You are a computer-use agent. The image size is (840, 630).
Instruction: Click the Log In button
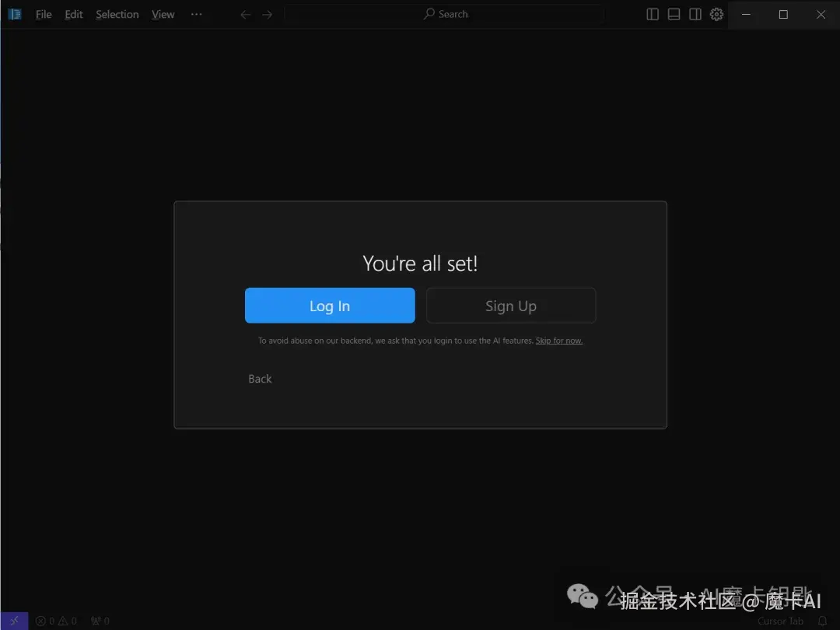[x=330, y=305]
